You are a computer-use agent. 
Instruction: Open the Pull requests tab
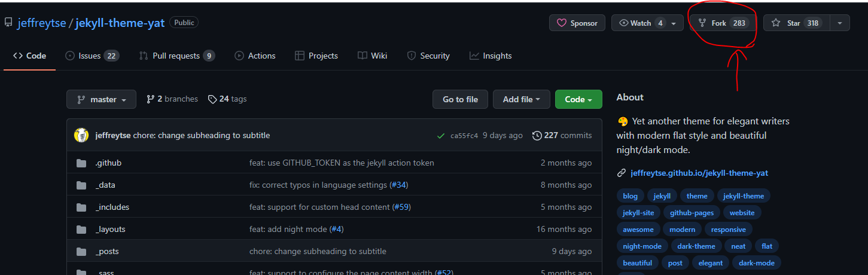176,56
